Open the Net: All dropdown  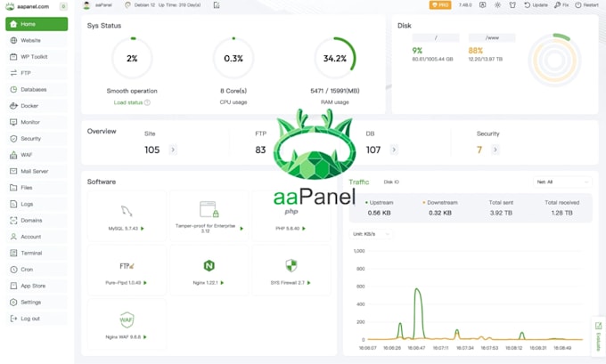coord(562,182)
